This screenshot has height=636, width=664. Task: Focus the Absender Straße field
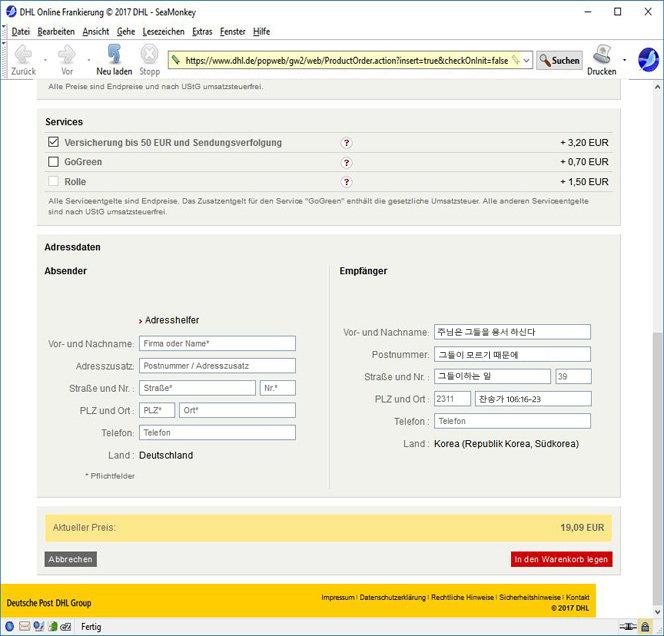click(197, 388)
